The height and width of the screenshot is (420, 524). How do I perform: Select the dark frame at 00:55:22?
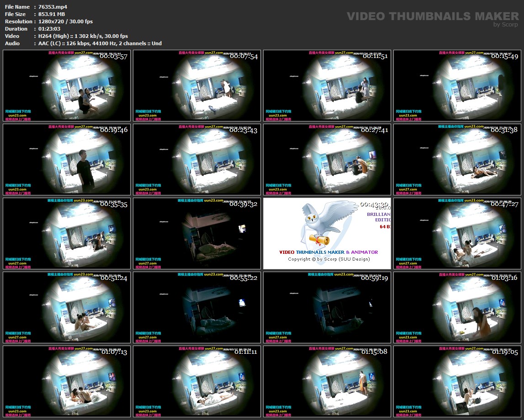[x=197, y=307]
